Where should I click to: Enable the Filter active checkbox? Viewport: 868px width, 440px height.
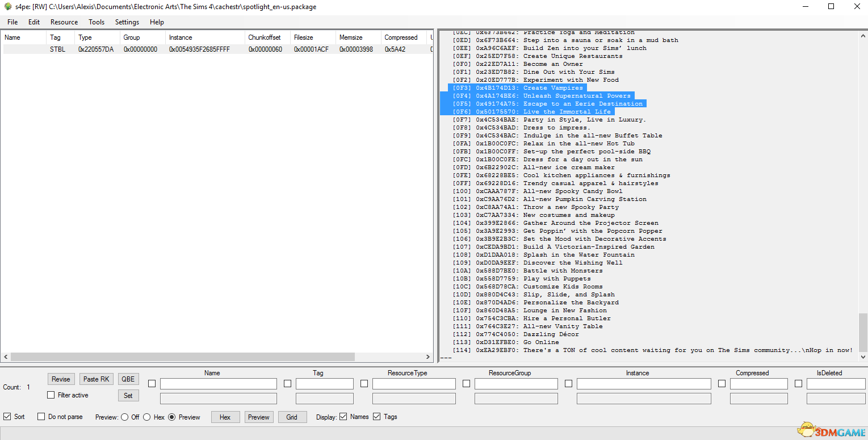[x=51, y=395]
